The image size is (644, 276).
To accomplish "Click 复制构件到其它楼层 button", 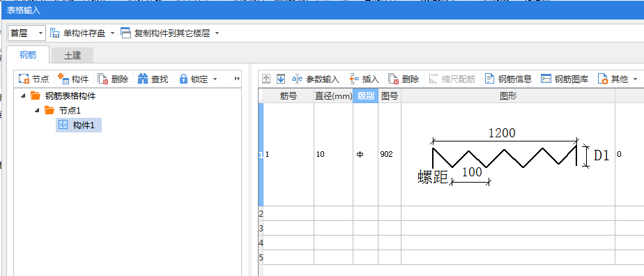I will tap(165, 33).
